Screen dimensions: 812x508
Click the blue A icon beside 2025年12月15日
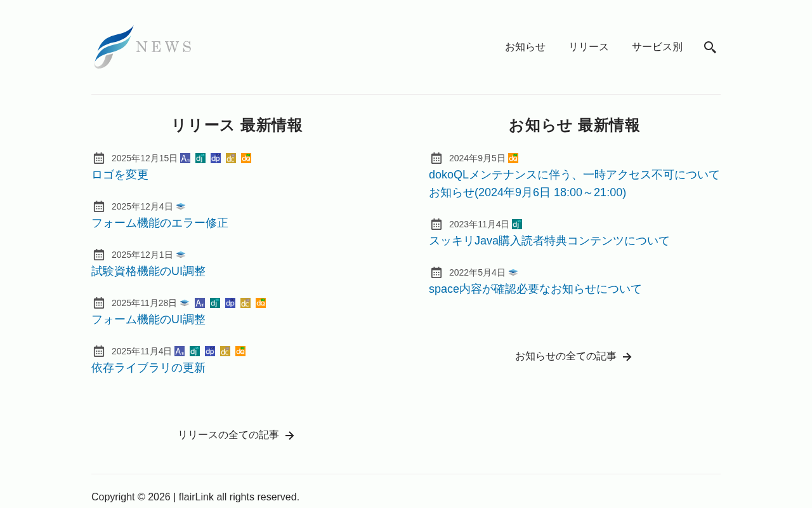(x=185, y=158)
